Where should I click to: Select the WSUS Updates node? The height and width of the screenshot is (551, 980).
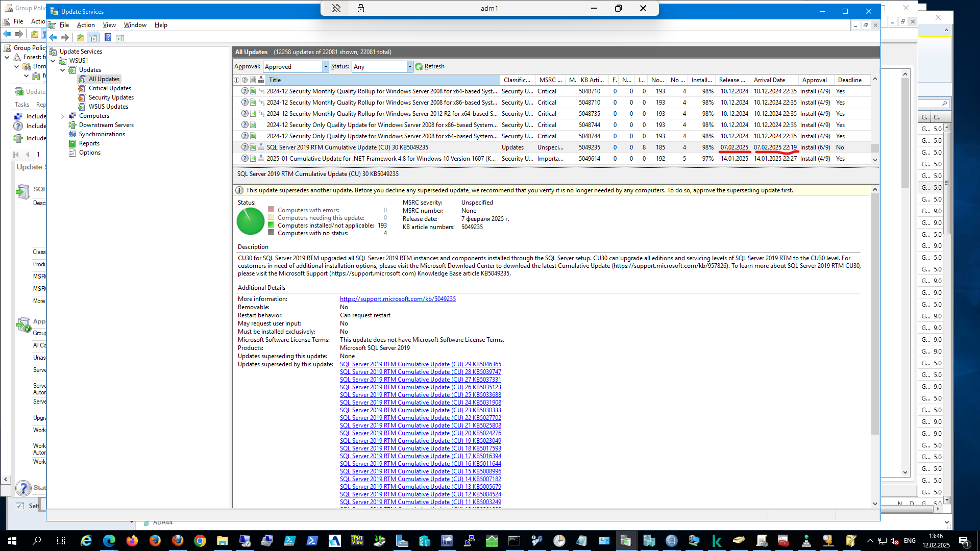click(108, 107)
